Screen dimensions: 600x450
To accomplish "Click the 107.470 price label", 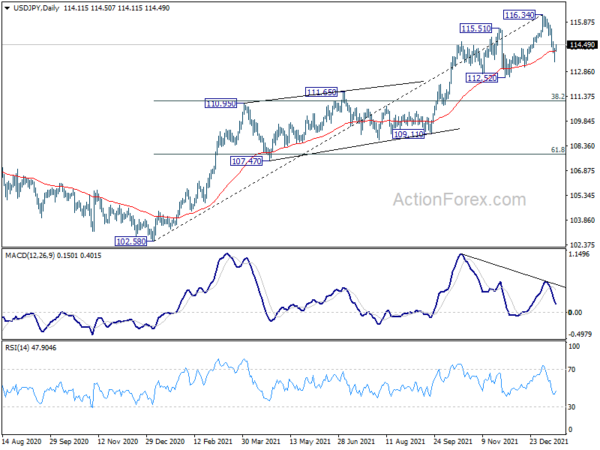I will (x=246, y=161).
